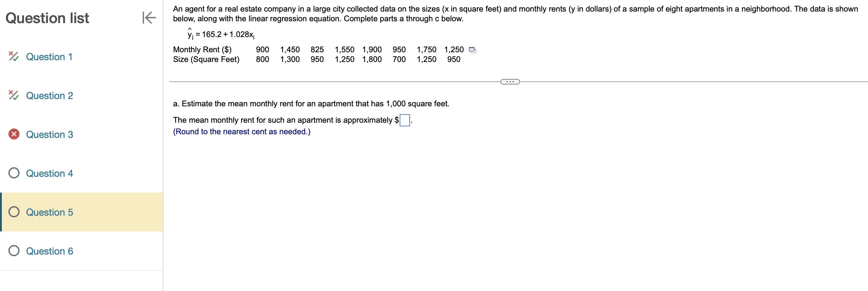Viewport: 868px width, 291px height.
Task: Click the 'Question list' heading
Action: tap(47, 18)
